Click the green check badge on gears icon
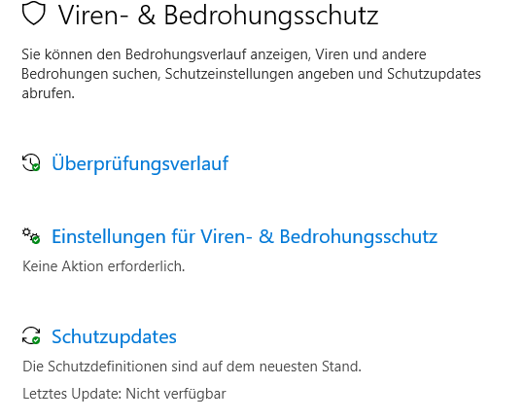524x420 pixels. (36, 240)
